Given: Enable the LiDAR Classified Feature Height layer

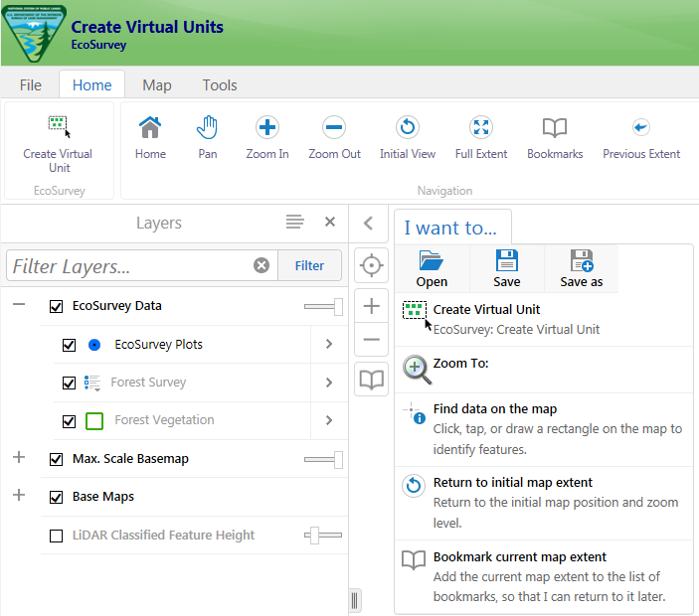Looking at the screenshot, I should pos(56,536).
